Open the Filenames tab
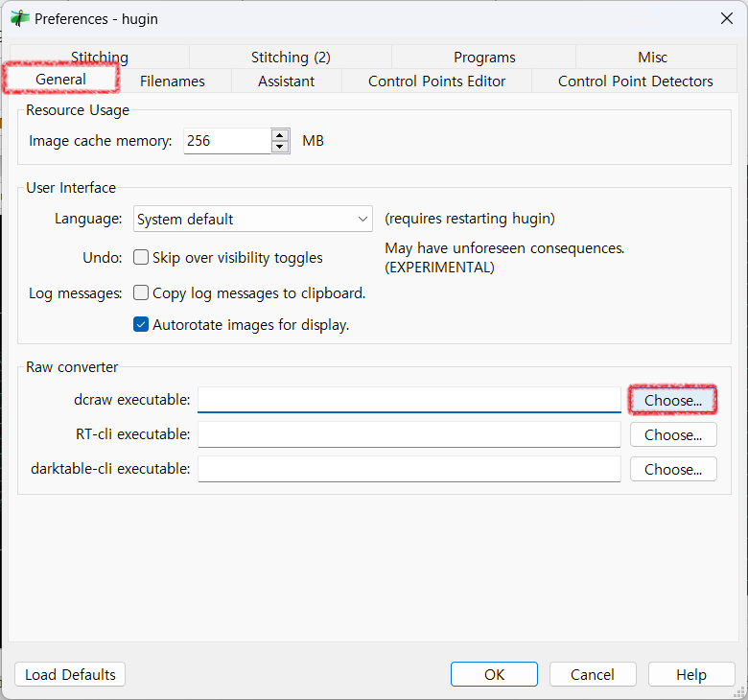This screenshot has width=748, height=700. coord(173,81)
